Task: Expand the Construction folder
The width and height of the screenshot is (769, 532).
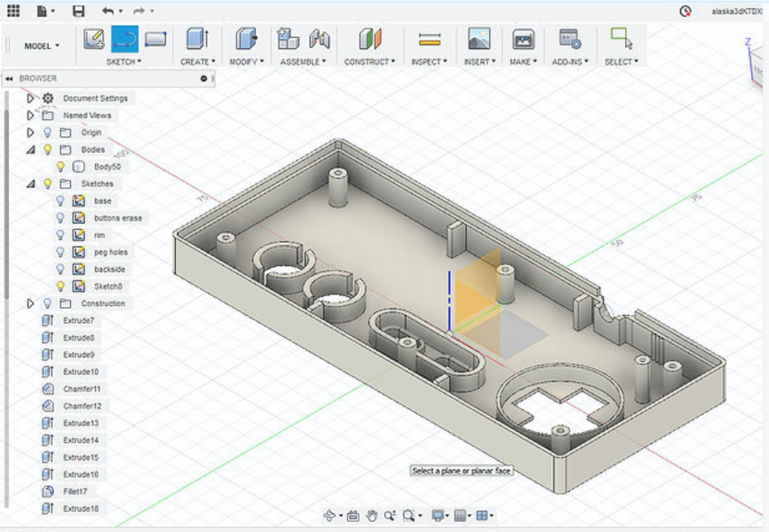Action: 31,303
